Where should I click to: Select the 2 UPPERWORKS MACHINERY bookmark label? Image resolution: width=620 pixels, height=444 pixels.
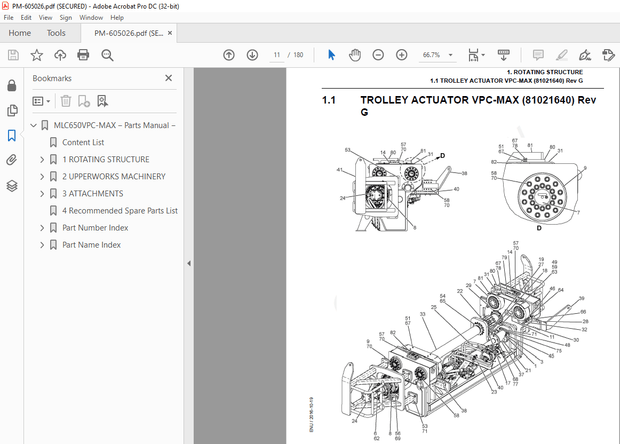[114, 176]
